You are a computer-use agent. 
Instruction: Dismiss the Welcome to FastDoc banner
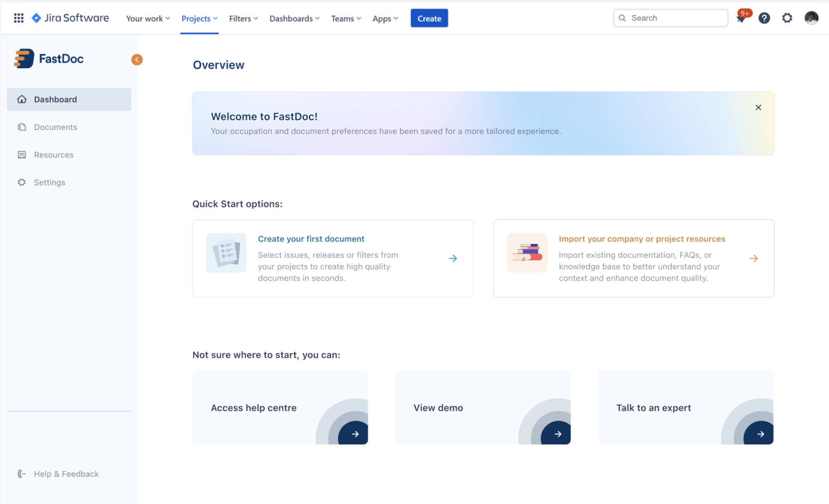click(758, 108)
